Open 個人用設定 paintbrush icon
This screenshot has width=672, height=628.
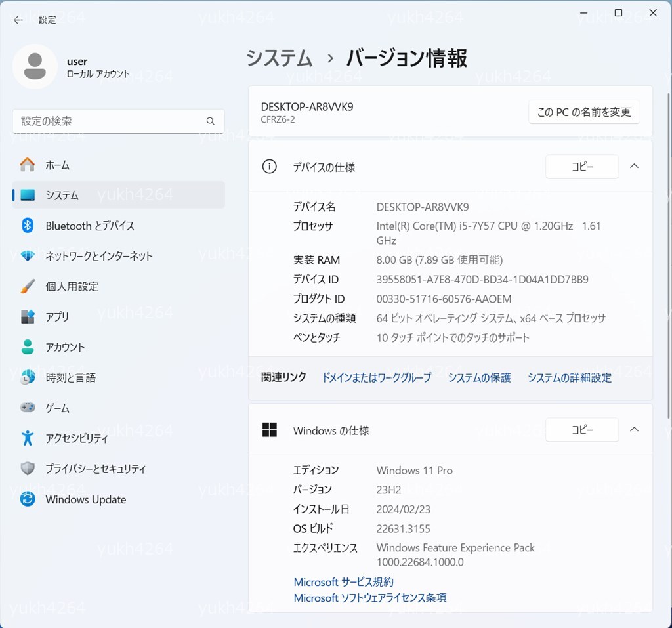[28, 287]
